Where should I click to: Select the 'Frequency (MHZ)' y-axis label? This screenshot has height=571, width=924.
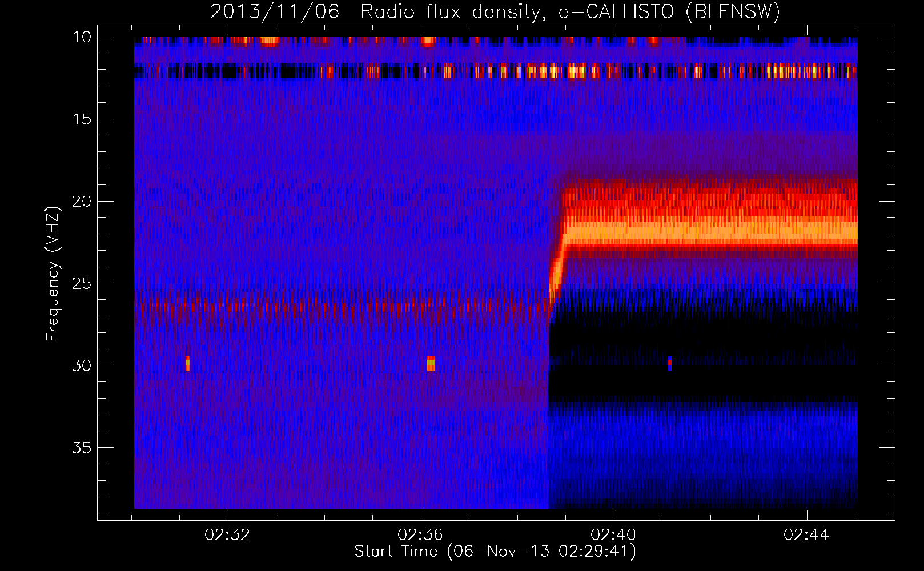tap(53, 274)
